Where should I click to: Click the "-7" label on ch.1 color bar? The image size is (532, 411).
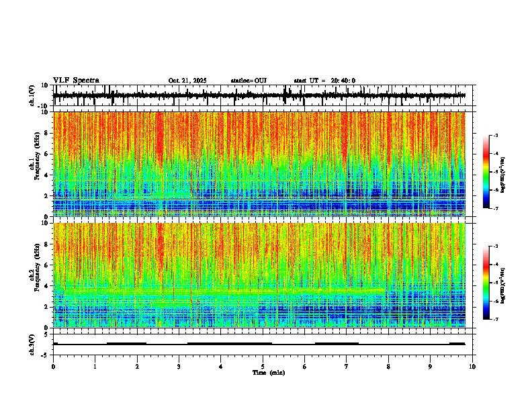pos(495,208)
